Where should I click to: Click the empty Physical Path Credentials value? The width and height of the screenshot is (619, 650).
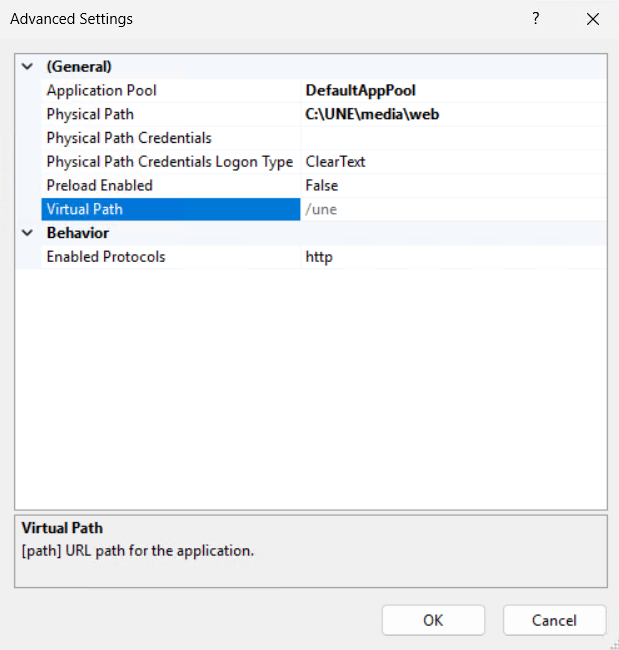click(452, 138)
